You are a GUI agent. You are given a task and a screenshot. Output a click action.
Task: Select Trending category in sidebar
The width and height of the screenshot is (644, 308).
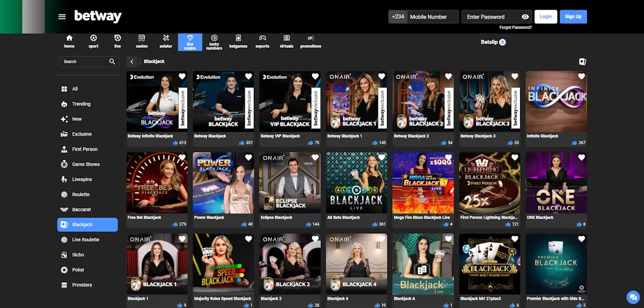click(x=87, y=104)
